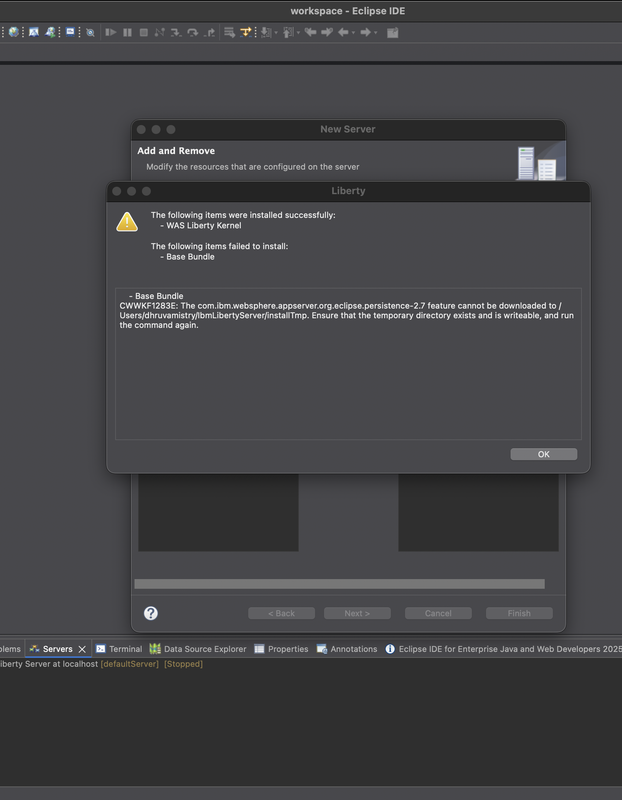This screenshot has width=622, height=800.
Task: Click the Suspend (pause) toolbar icon
Action: [x=127, y=33]
